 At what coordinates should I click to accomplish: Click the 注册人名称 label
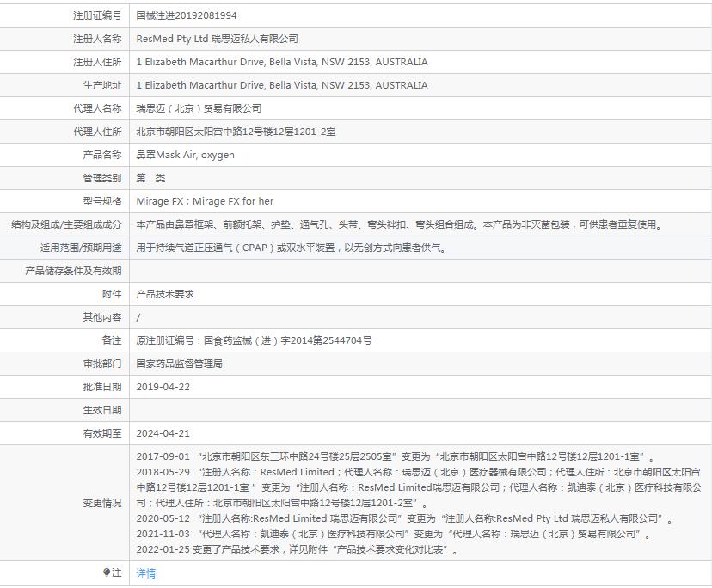[x=97, y=39]
